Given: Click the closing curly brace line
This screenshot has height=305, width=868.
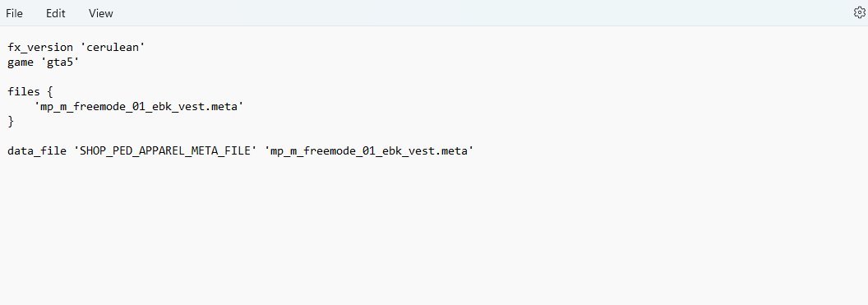Looking at the screenshot, I should pyautogui.click(x=11, y=121).
